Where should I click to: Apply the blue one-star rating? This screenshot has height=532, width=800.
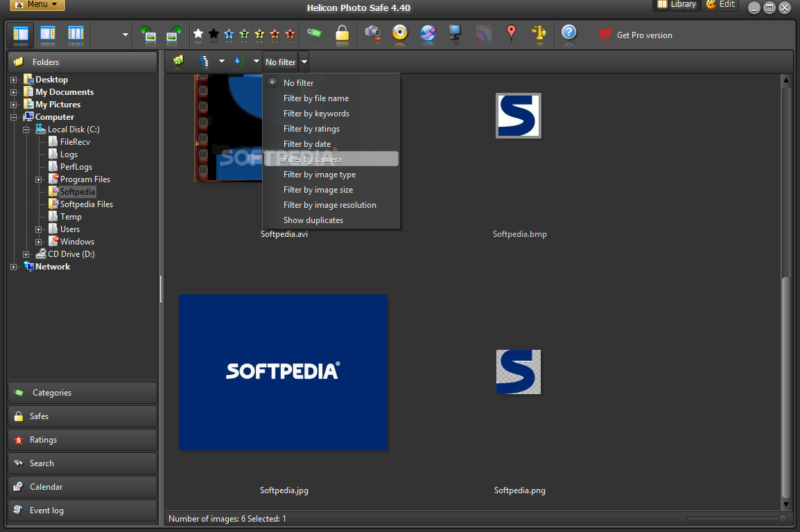pyautogui.click(x=229, y=34)
